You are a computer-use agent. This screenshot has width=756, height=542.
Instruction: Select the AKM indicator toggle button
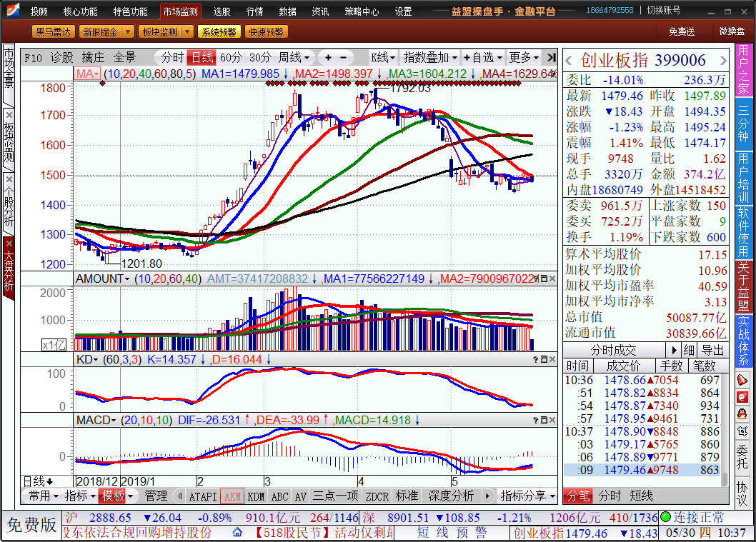click(x=232, y=496)
